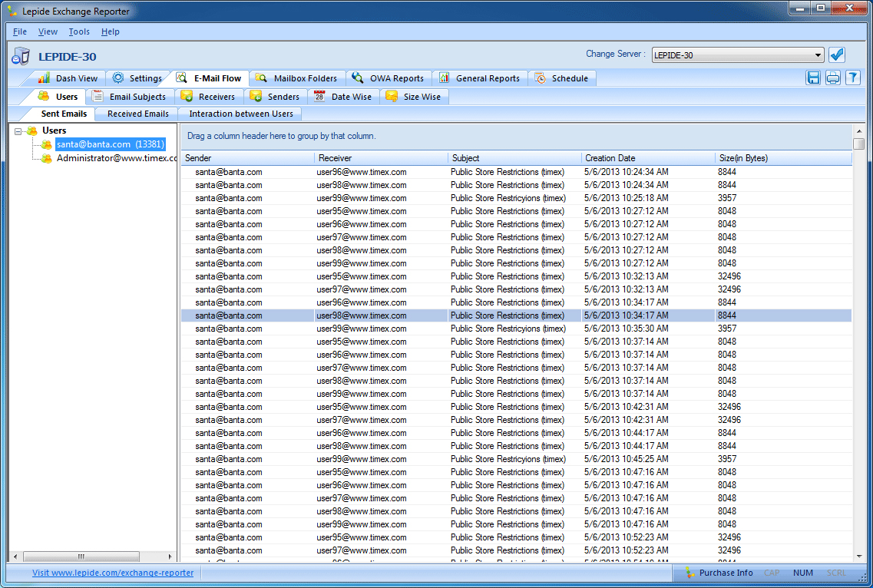Click the Dash View chart icon
Viewport: 873px width, 588px height.
44,78
